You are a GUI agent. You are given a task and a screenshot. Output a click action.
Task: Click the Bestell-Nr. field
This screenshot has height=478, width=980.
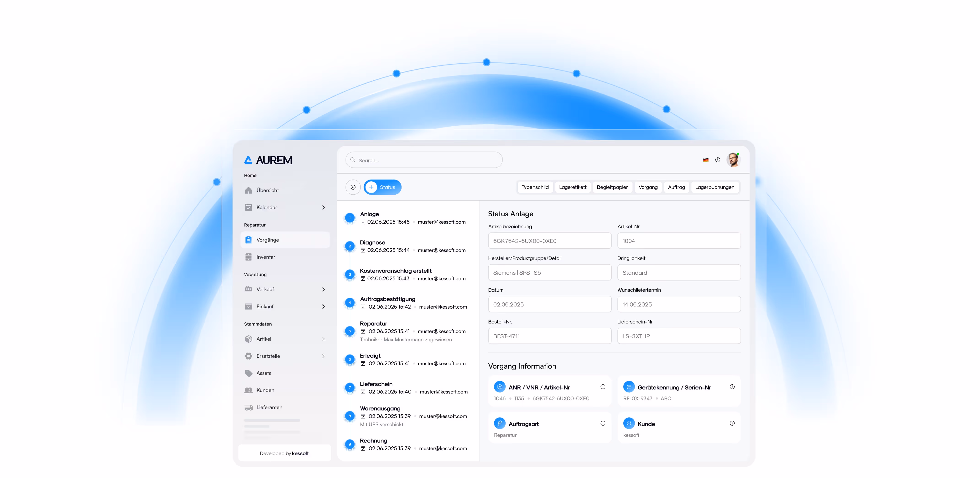[550, 336]
